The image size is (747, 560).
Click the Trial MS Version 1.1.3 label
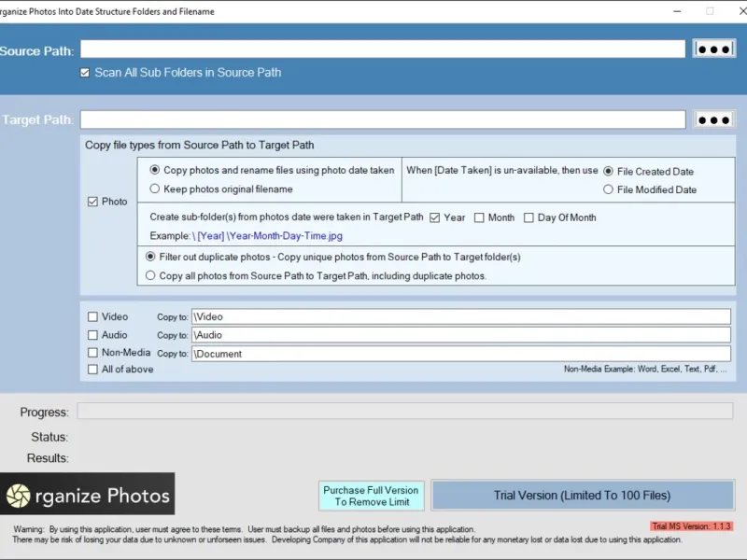(x=691, y=526)
